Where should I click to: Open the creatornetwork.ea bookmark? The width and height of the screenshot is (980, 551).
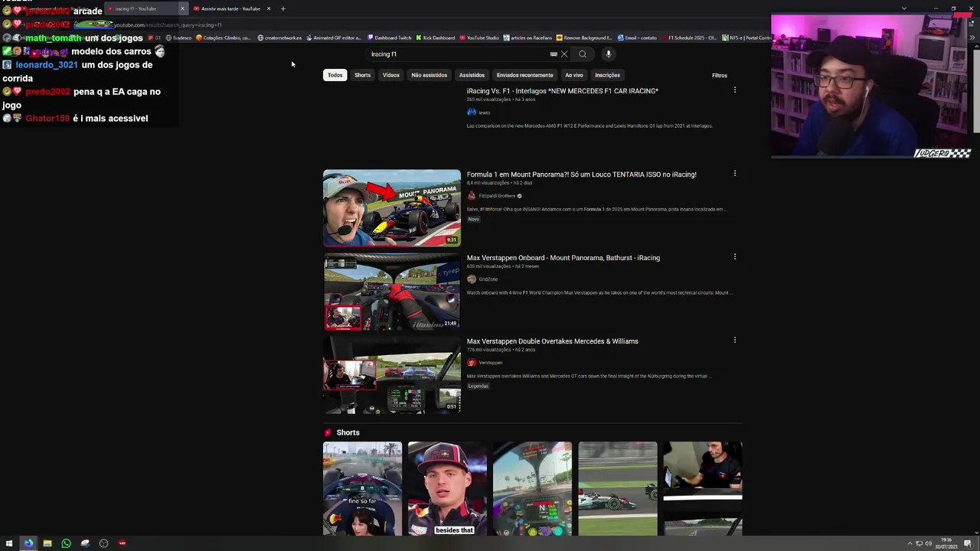click(x=279, y=37)
